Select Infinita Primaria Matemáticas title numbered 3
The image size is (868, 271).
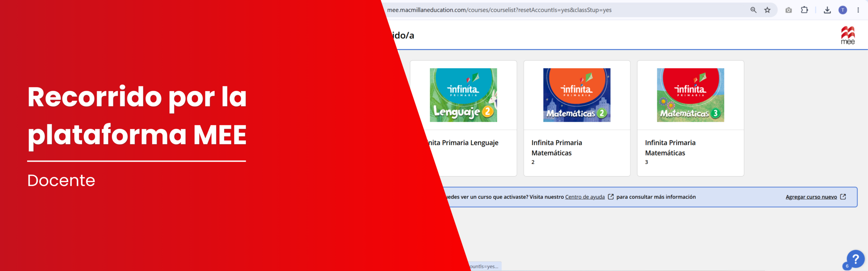670,148
